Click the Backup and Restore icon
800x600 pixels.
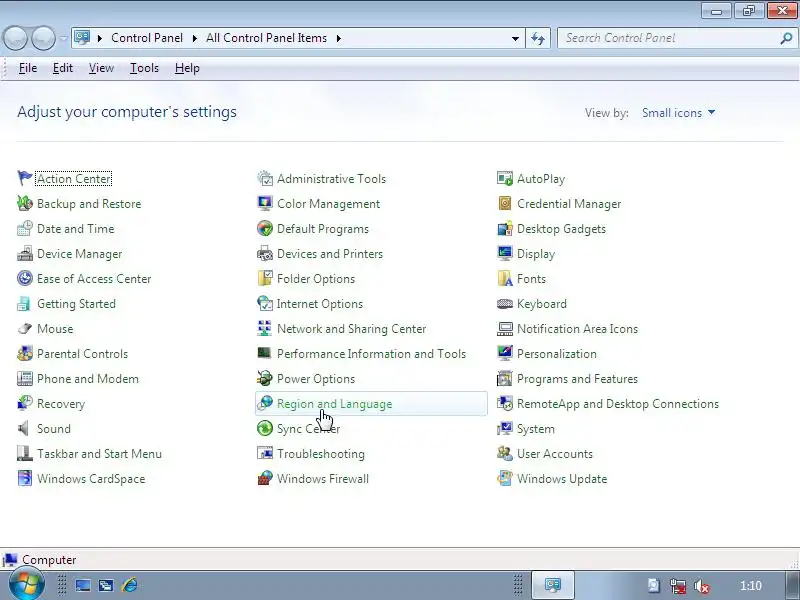(x=24, y=203)
